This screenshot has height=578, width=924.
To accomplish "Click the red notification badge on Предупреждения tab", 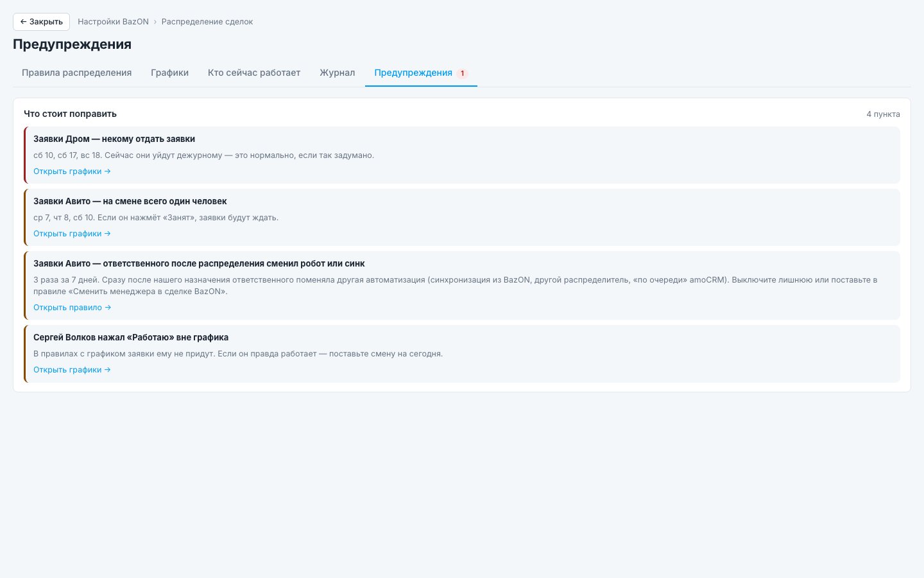I will [x=463, y=73].
